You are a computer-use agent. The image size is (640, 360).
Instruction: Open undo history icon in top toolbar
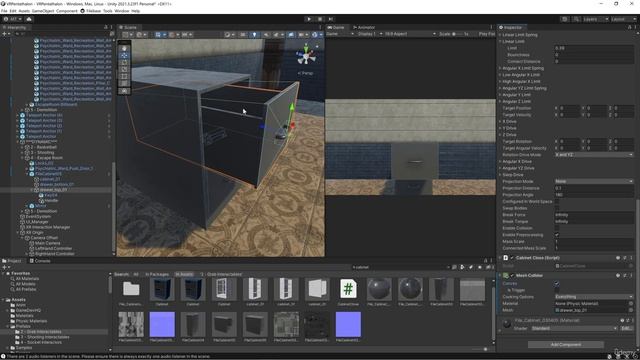564,19
